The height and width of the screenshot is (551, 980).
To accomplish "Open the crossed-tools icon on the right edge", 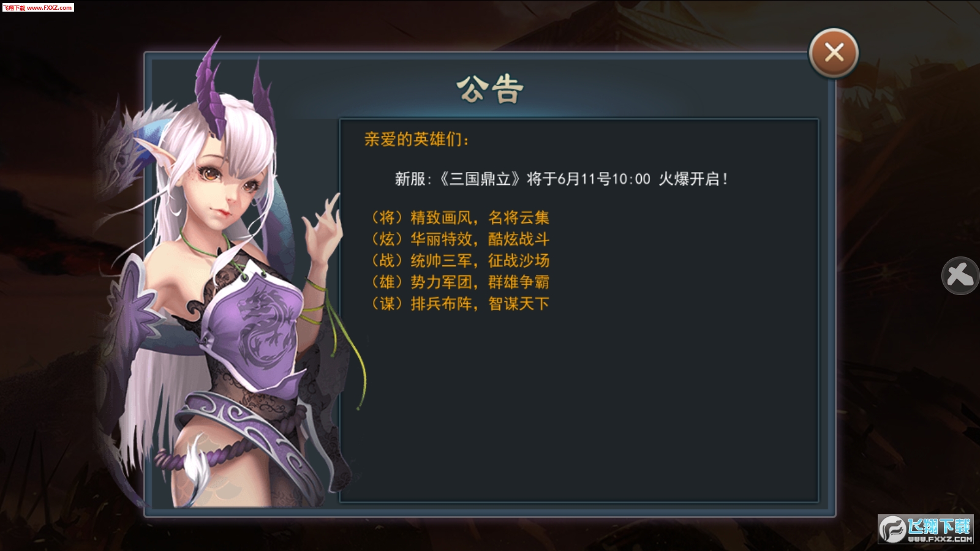I will coord(960,275).
